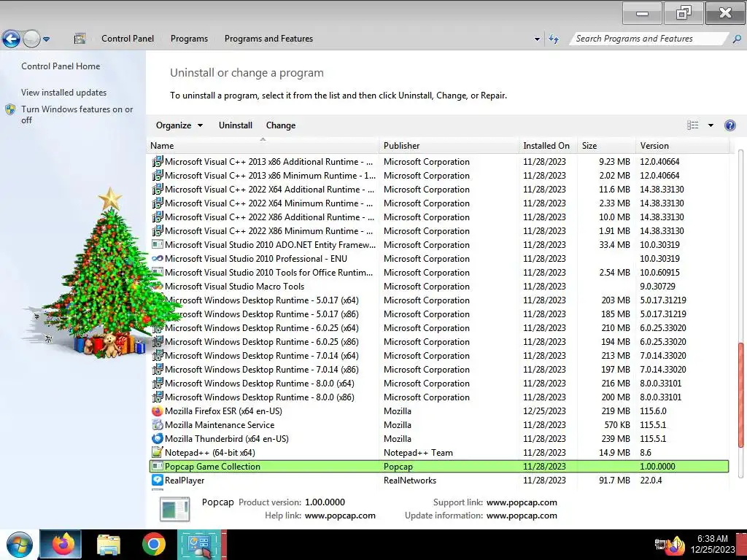Image resolution: width=747 pixels, height=560 pixels.
Task: Open the Organize dropdown menu
Action: [179, 125]
